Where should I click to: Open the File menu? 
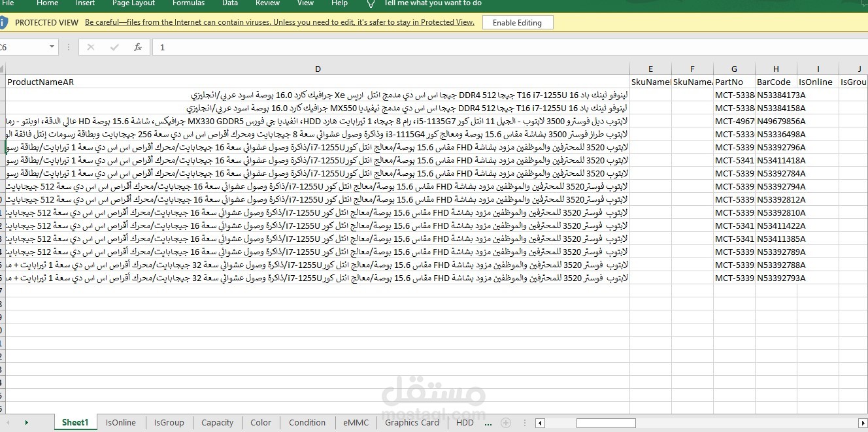(8, 3)
